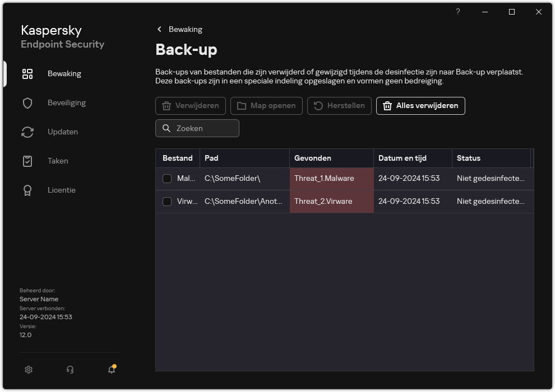
Task: Click the Updaten refresh icon
Action: click(x=27, y=132)
